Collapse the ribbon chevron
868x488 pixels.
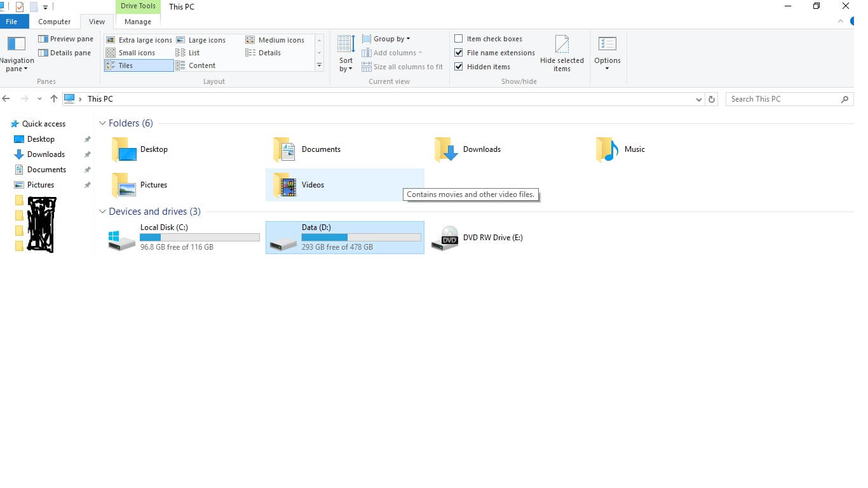(840, 21)
